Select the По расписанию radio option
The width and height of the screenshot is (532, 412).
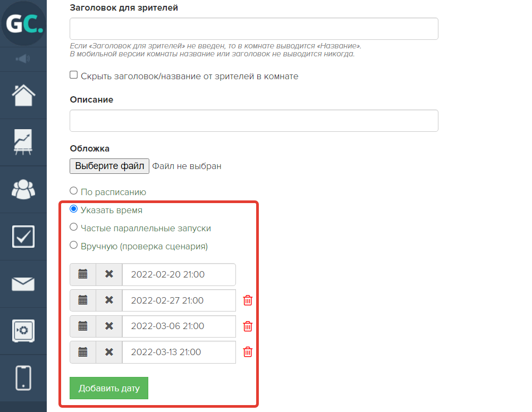[x=74, y=191]
